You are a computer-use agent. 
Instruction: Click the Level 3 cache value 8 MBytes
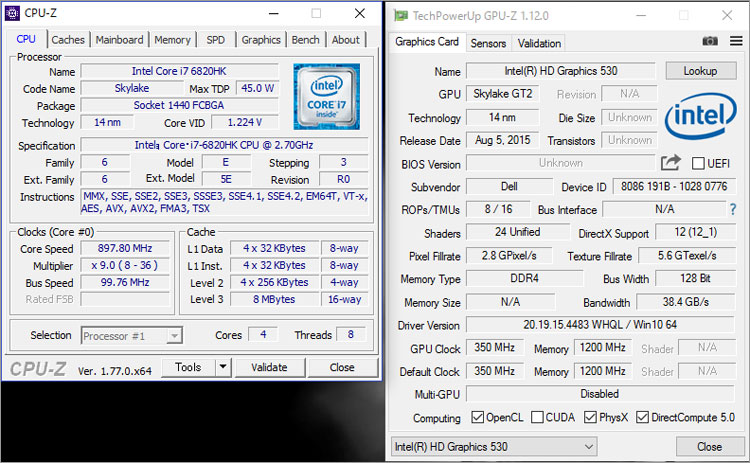(x=274, y=299)
